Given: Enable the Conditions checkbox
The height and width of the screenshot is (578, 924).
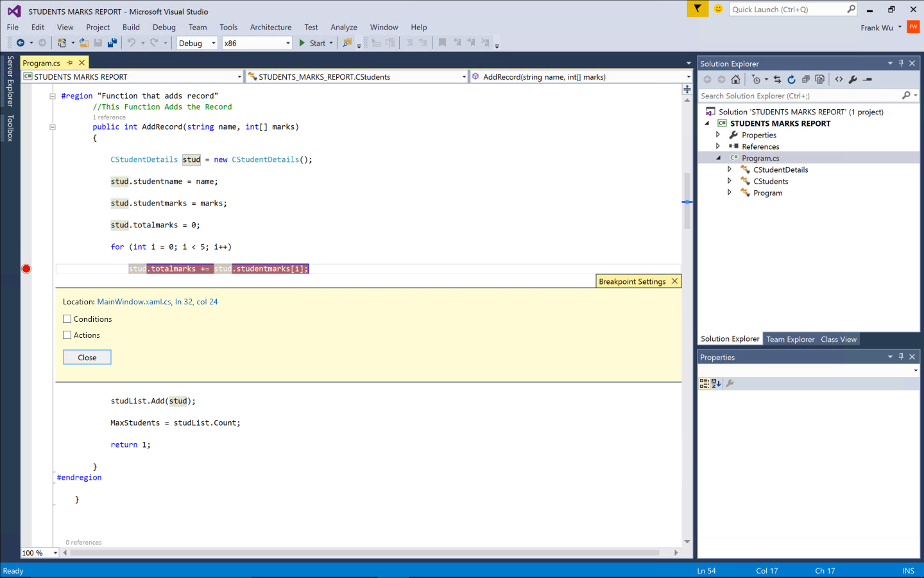Looking at the screenshot, I should coord(67,319).
